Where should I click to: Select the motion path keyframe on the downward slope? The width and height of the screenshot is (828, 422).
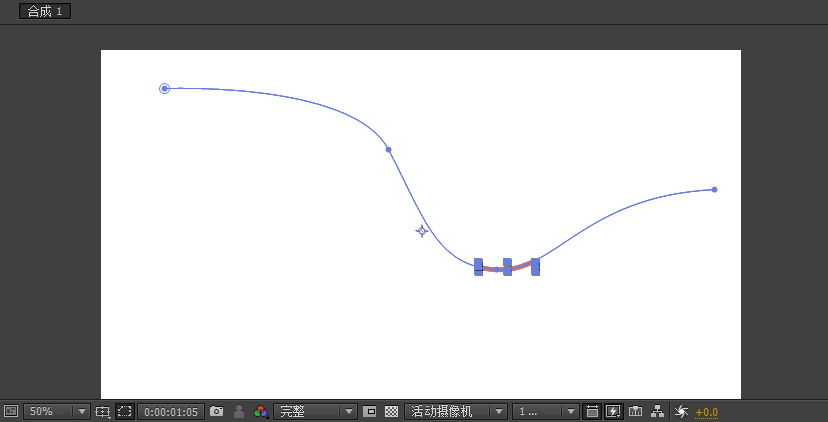389,149
